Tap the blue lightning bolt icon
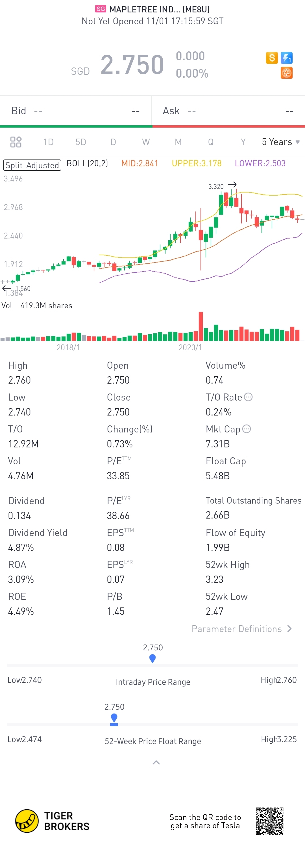The image size is (305, 868). (x=286, y=58)
